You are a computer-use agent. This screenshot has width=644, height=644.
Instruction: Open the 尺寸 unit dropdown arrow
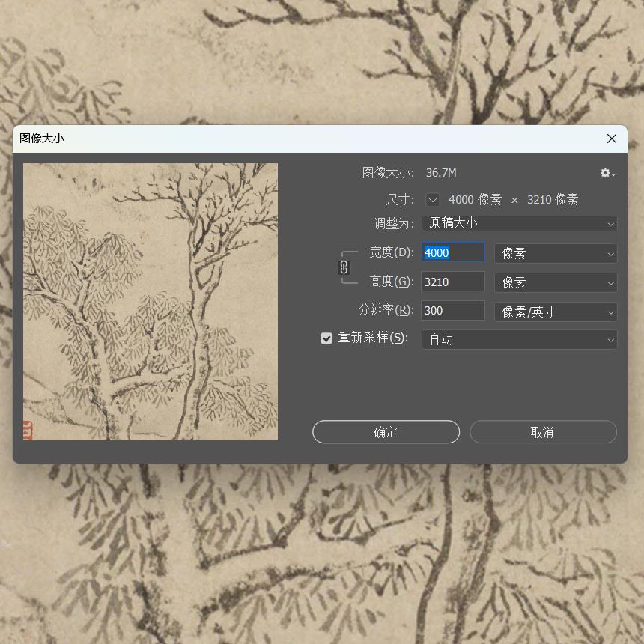click(x=433, y=200)
